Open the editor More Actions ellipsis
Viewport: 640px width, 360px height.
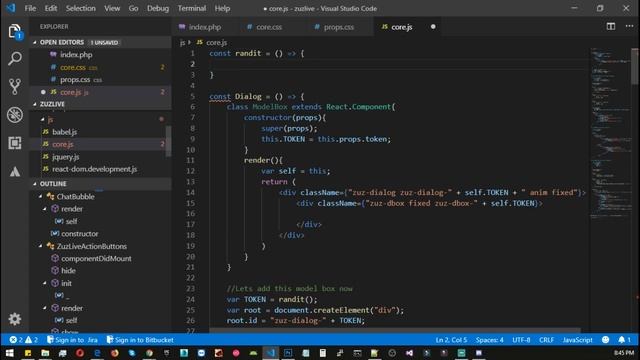pos(629,27)
